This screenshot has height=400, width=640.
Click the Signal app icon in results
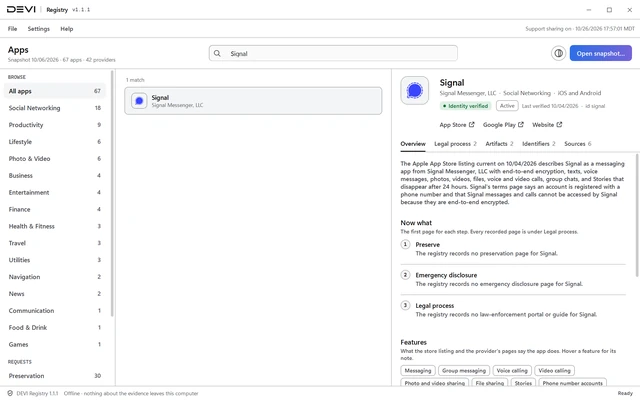click(x=139, y=101)
